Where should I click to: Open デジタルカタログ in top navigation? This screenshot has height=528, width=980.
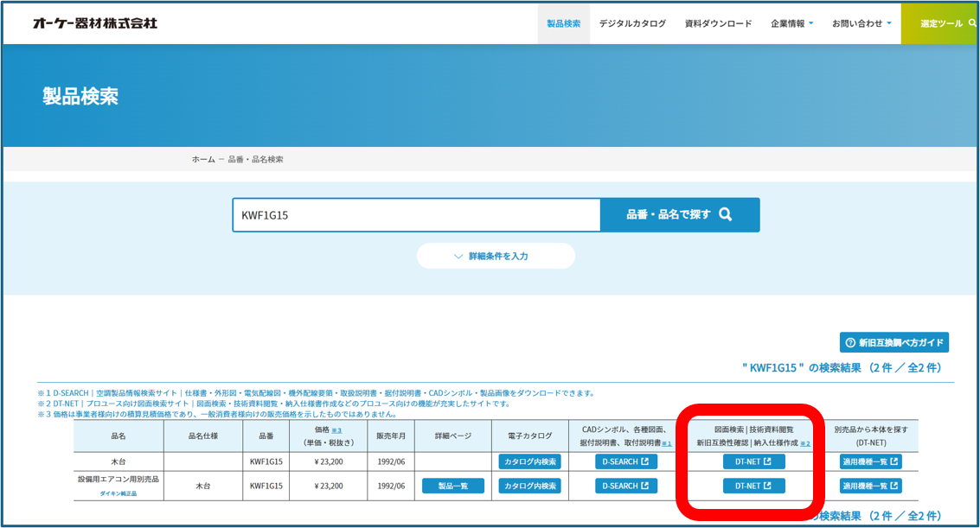click(632, 23)
